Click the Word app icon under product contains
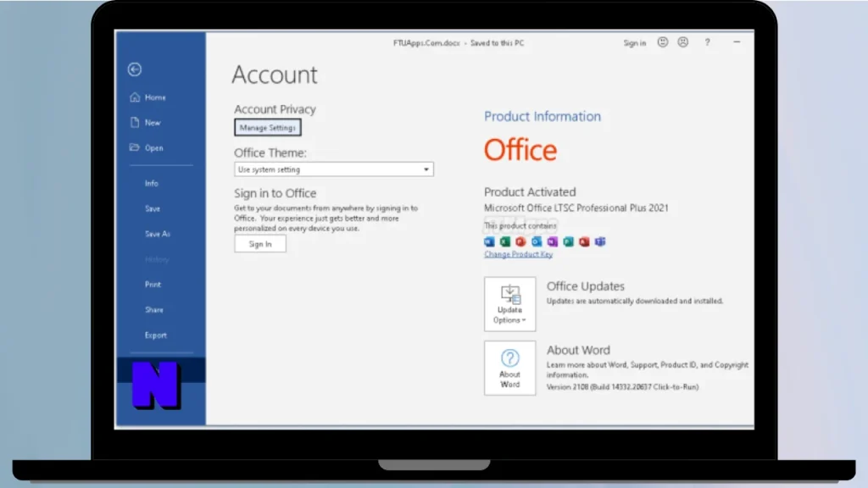Screen dimensions: 868x488 (x=489, y=241)
